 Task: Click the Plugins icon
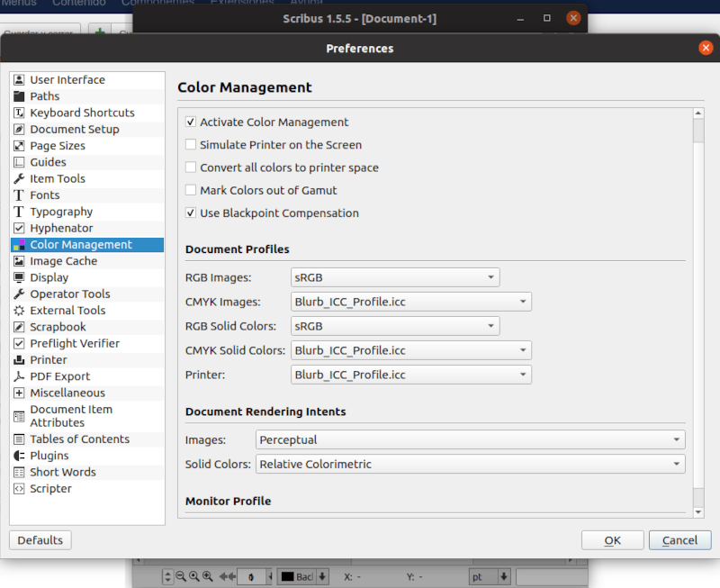click(x=19, y=456)
